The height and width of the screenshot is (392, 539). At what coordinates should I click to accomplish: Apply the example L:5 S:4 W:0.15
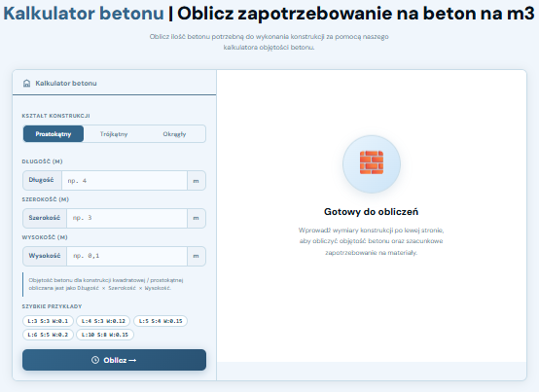(161, 321)
